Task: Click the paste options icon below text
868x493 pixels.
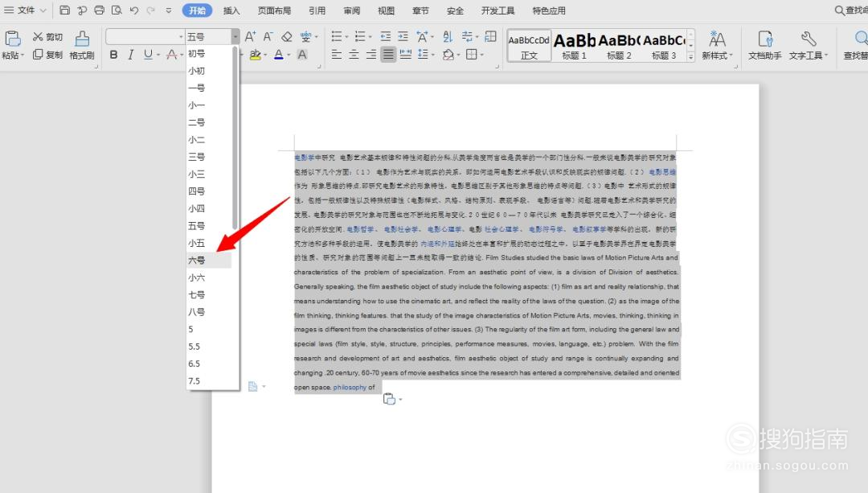Action: coord(389,399)
